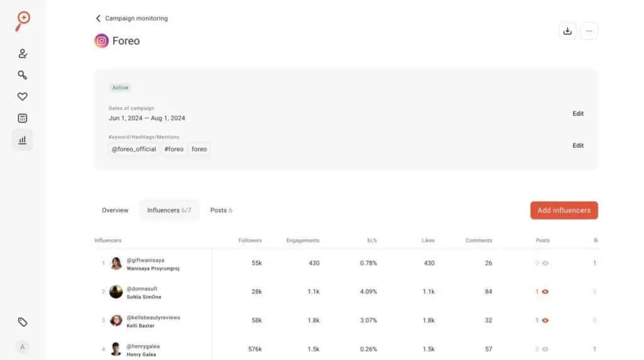Open the search icon in the sidebar

pos(23,75)
